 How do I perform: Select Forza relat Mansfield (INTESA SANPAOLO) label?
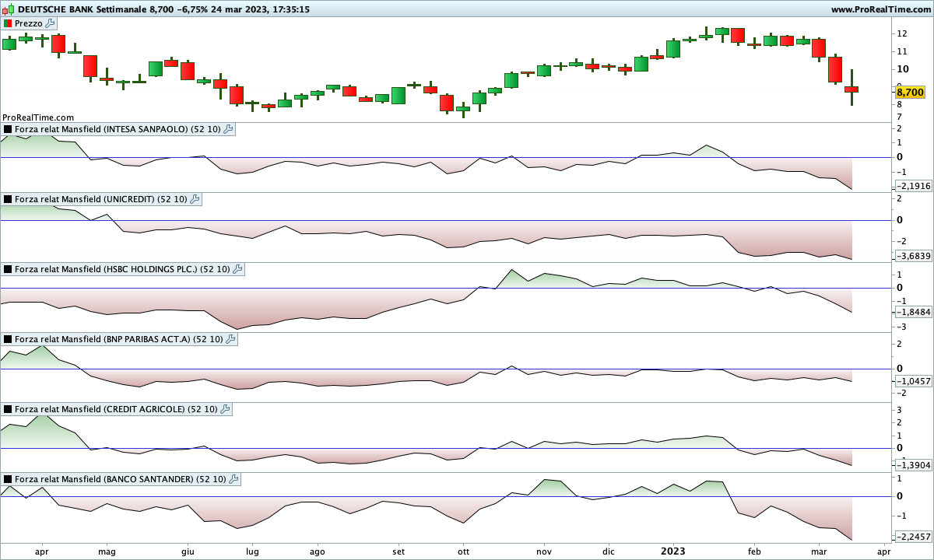click(x=118, y=129)
